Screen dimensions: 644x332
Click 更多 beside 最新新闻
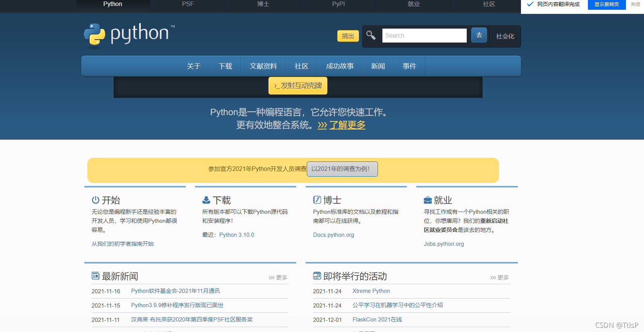pyautogui.click(x=278, y=277)
